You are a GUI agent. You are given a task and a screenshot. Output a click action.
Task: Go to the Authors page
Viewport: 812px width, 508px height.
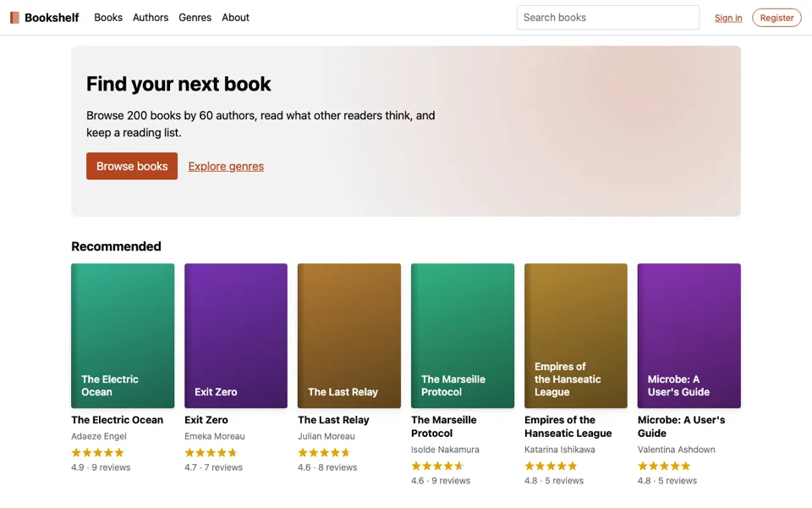click(x=151, y=18)
